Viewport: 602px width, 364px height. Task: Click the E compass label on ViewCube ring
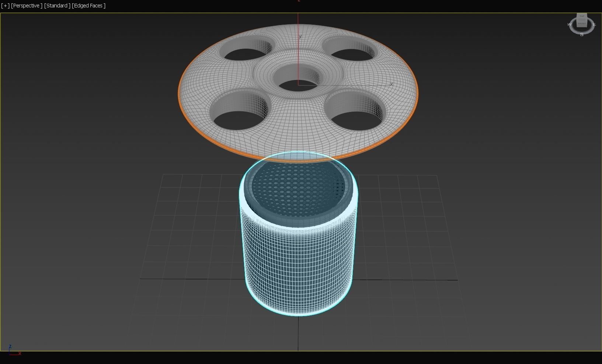pos(594,25)
